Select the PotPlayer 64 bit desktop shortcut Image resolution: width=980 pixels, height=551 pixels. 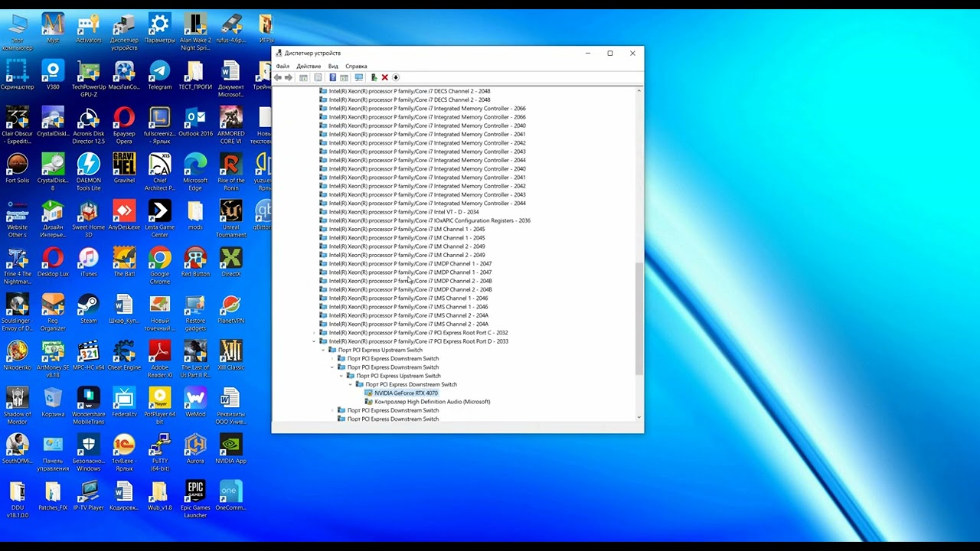[159, 406]
